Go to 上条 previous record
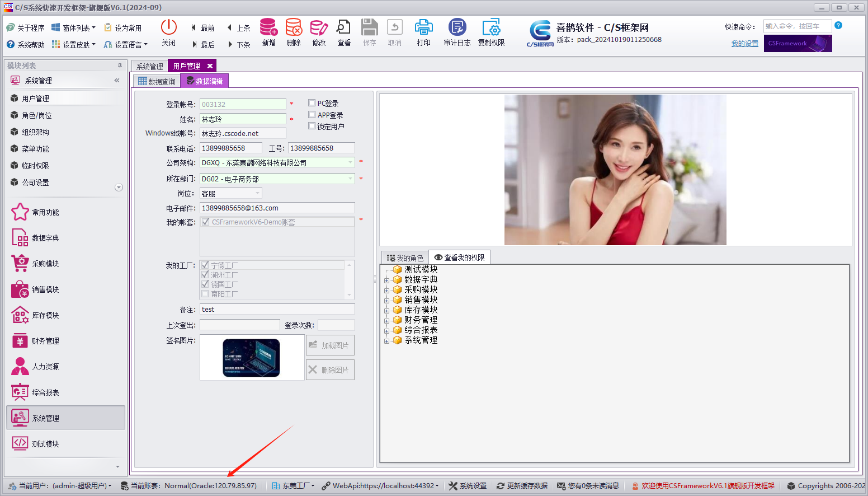This screenshot has width=868, height=496. coord(239,27)
